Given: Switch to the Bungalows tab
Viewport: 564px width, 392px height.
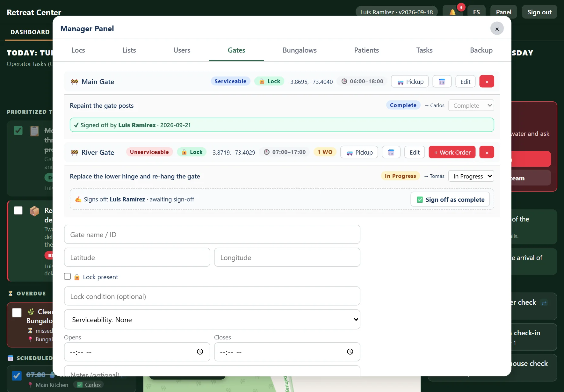Looking at the screenshot, I should 300,50.
